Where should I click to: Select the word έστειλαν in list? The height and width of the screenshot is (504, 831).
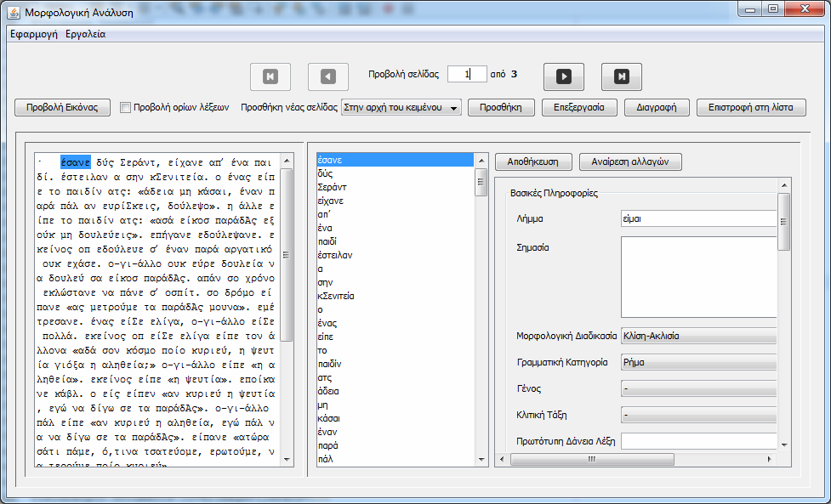[x=395, y=255]
